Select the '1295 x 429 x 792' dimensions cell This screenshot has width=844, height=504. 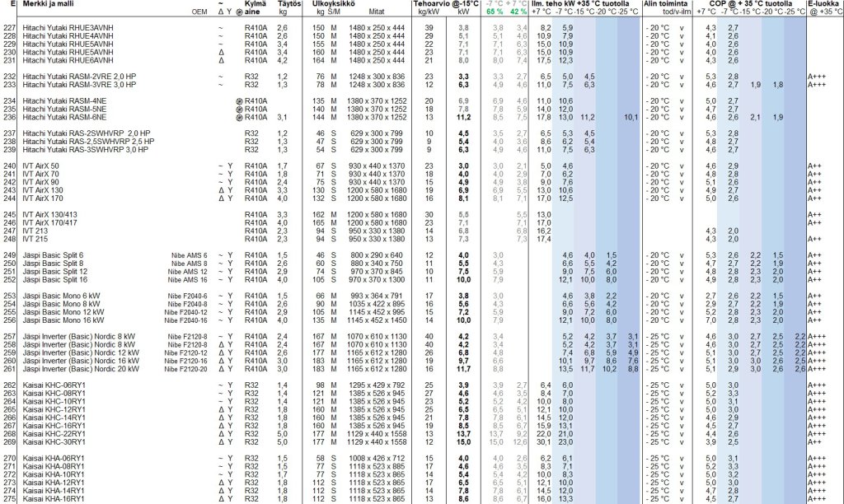[377, 385]
